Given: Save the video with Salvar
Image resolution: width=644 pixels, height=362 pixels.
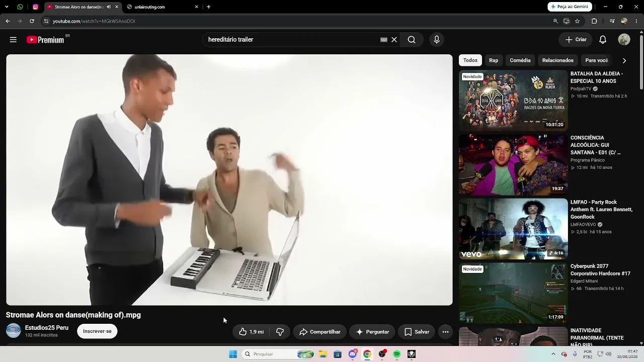Looking at the screenshot, I should 417,332.
